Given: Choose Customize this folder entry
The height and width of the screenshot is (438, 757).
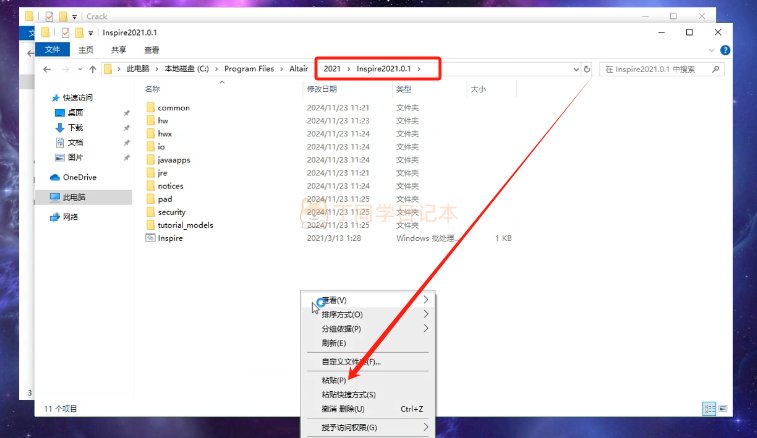Looking at the screenshot, I should coord(368,362).
